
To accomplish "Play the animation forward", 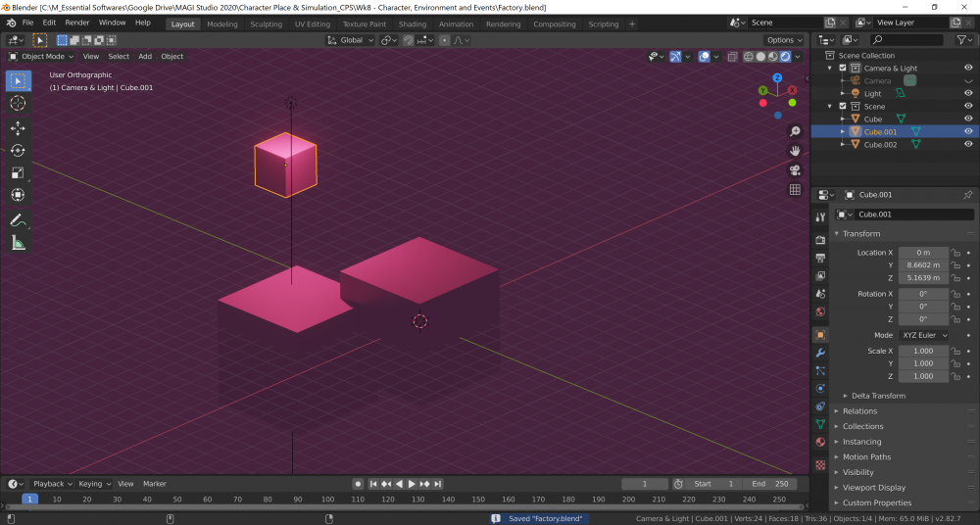I will pyautogui.click(x=412, y=484).
